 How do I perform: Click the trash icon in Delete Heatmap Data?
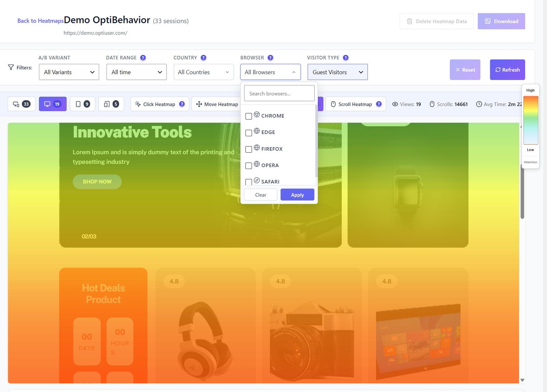pos(410,21)
